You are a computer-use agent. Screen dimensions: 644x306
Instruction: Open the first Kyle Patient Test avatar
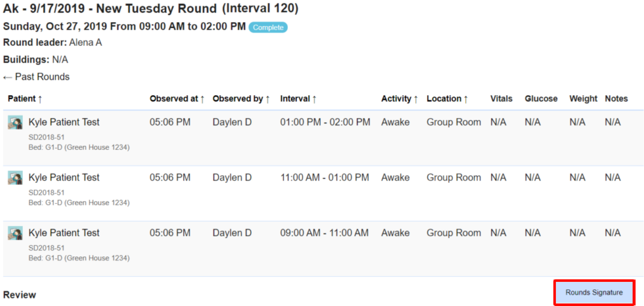[x=16, y=122]
